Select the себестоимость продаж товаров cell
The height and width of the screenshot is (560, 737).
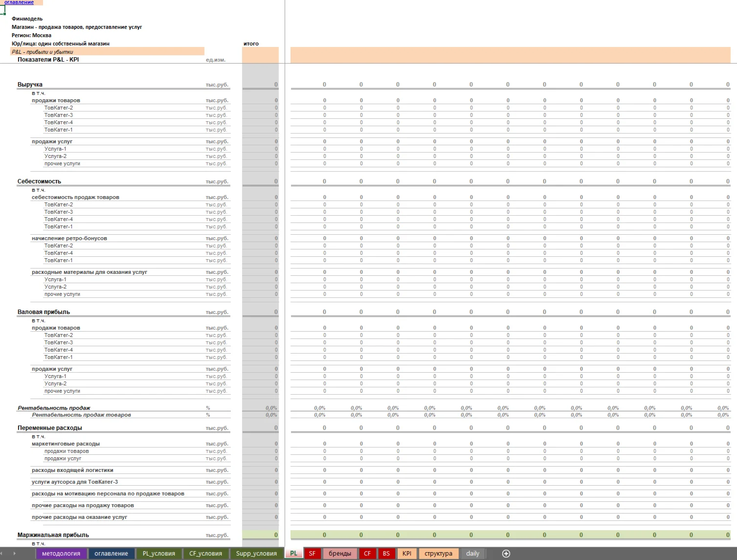tap(75, 198)
